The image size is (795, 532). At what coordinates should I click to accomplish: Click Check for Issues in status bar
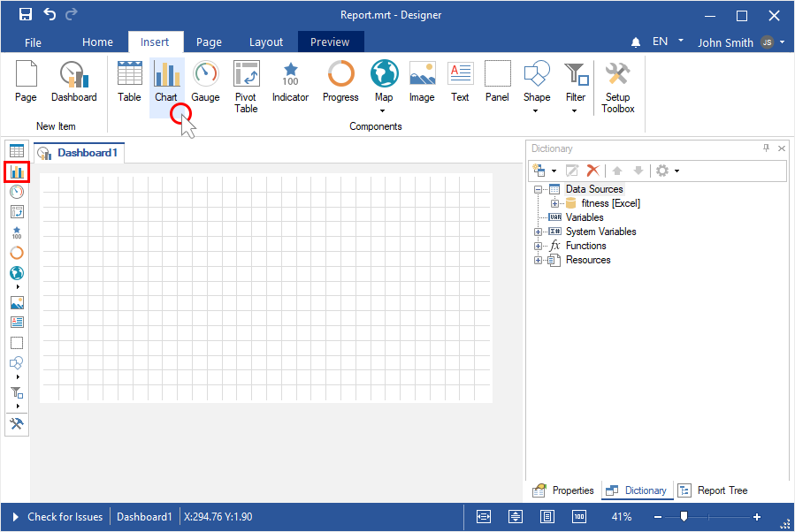[x=57, y=517]
